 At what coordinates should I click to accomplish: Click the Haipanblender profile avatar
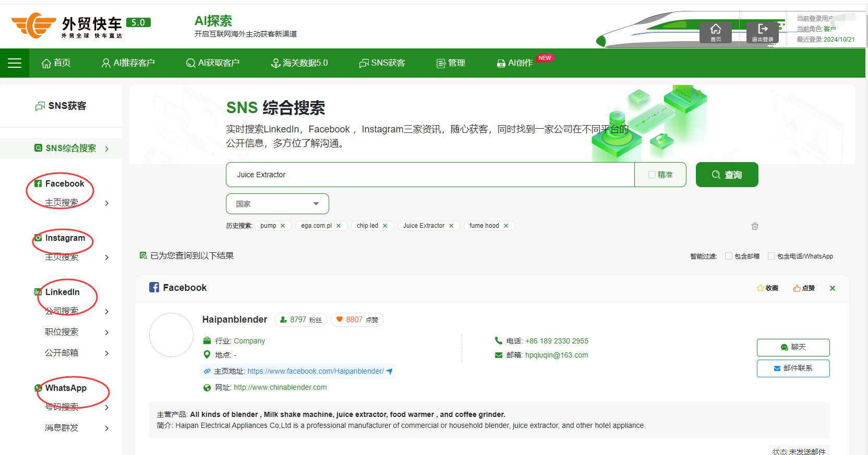171,335
